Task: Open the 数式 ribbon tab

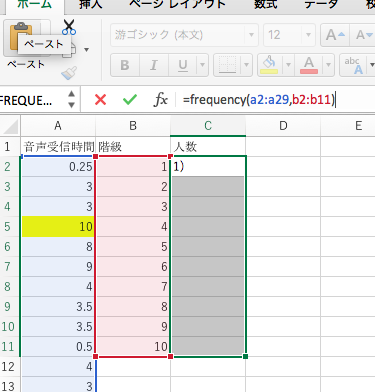Action: coord(266,5)
